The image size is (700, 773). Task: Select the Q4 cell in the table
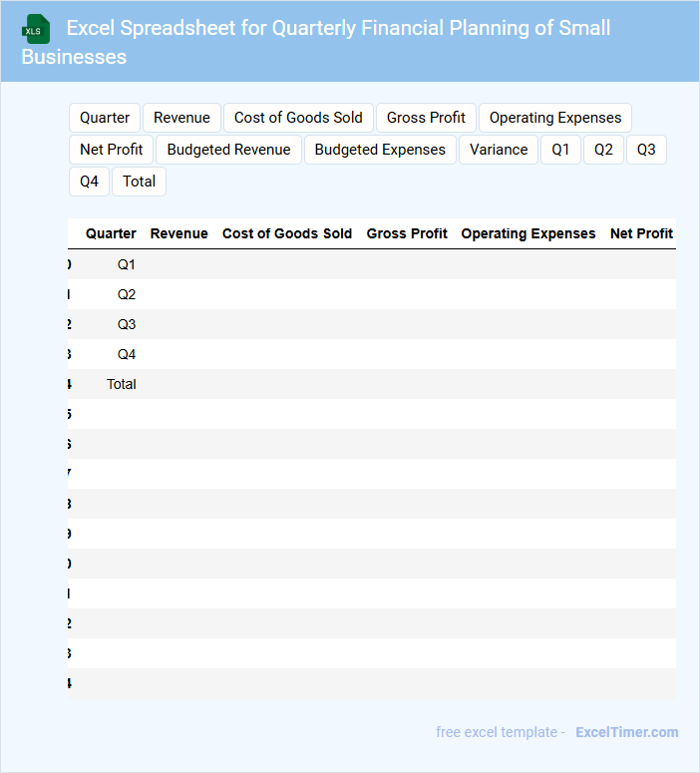pos(127,354)
